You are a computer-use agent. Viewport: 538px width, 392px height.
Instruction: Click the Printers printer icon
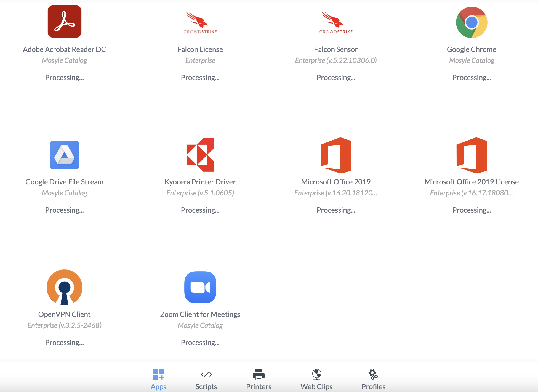coord(259,375)
